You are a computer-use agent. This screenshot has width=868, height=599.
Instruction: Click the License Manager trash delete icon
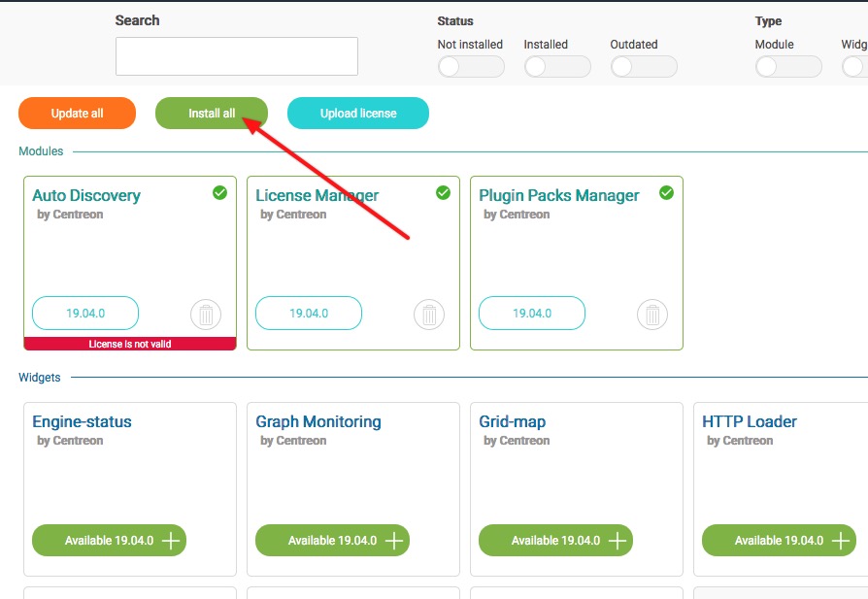point(429,315)
